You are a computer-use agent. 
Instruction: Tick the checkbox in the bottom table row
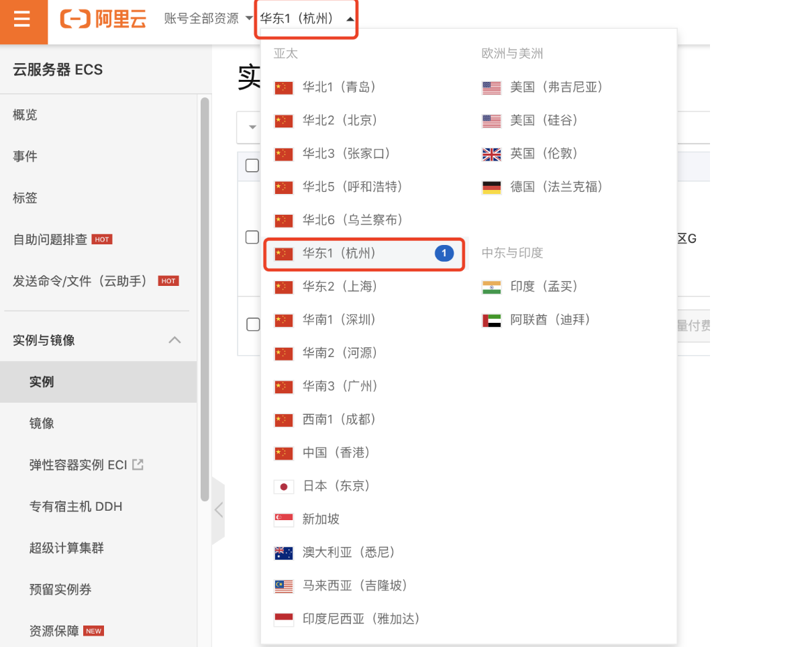pyautogui.click(x=253, y=324)
